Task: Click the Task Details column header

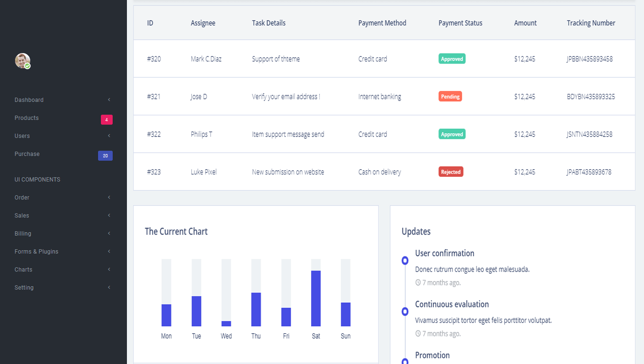Action: (268, 23)
